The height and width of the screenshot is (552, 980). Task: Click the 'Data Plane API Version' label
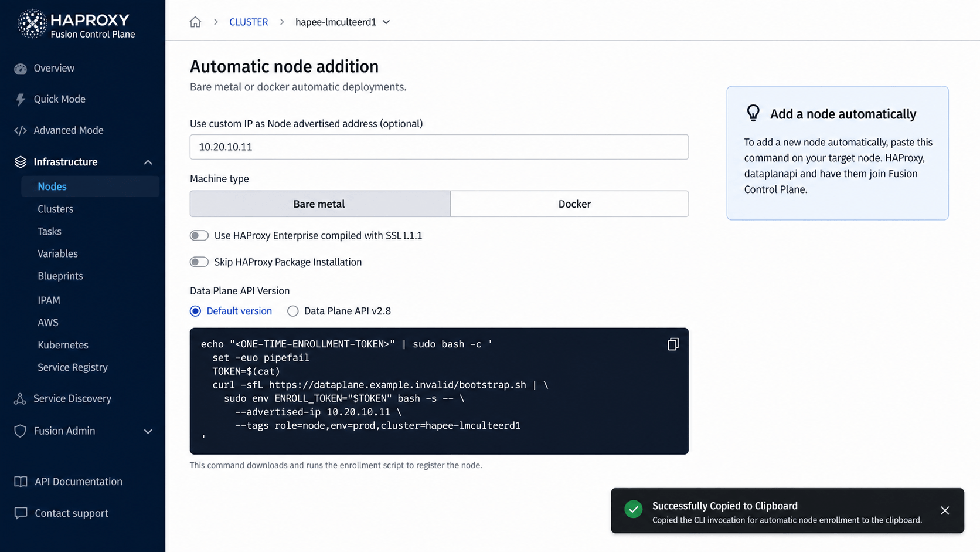(x=240, y=291)
